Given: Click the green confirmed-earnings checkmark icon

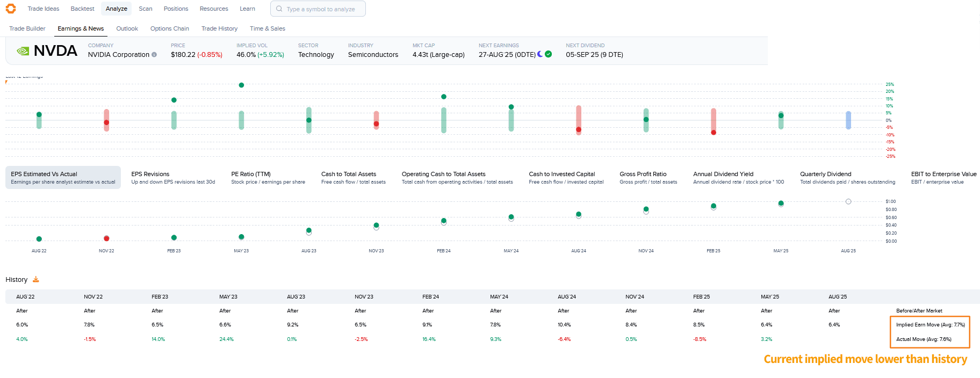Looking at the screenshot, I should (549, 54).
